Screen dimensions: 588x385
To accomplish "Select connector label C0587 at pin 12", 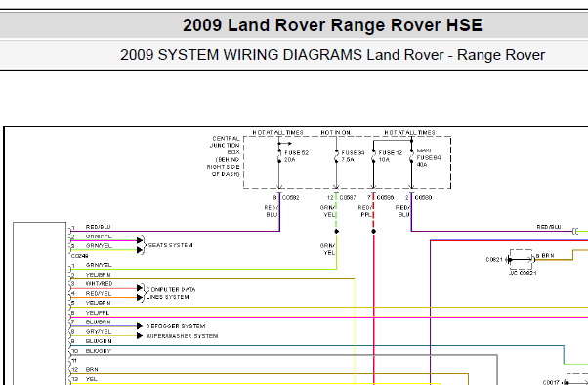I will tap(348, 198).
